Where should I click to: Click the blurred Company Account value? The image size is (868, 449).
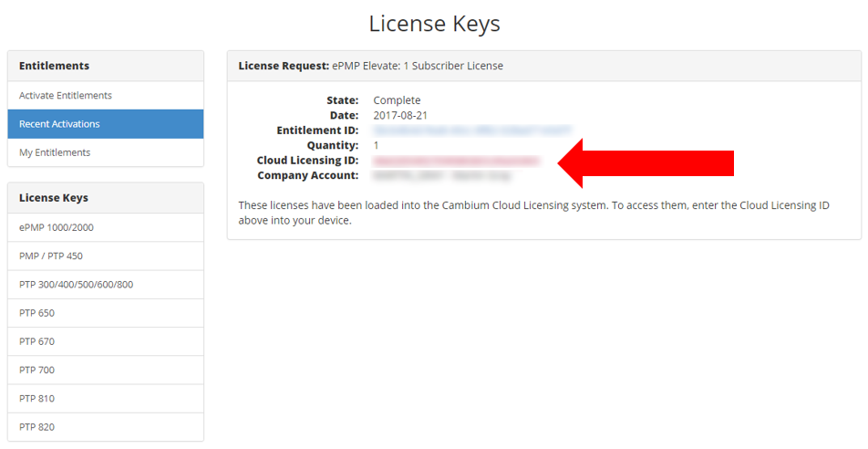tap(441, 175)
